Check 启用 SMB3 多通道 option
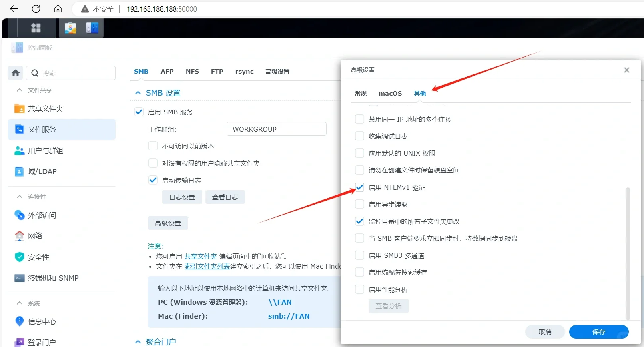The width and height of the screenshot is (644, 347). [359, 255]
